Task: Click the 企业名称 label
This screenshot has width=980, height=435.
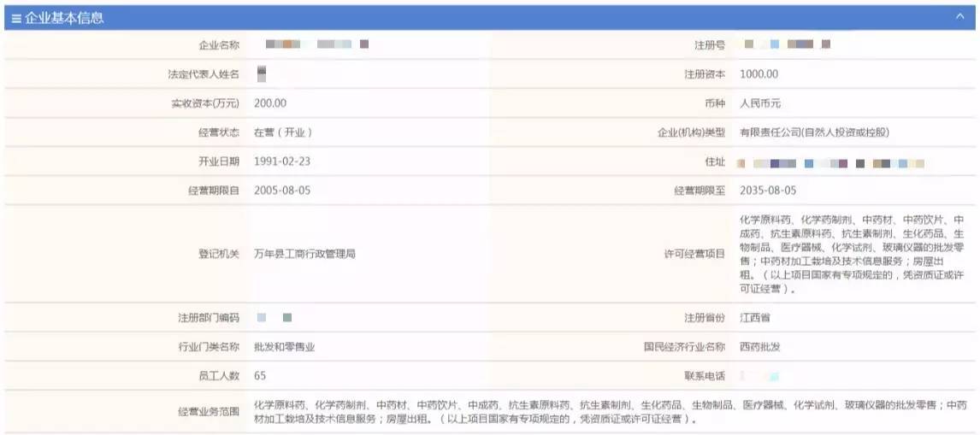Action: [218, 44]
